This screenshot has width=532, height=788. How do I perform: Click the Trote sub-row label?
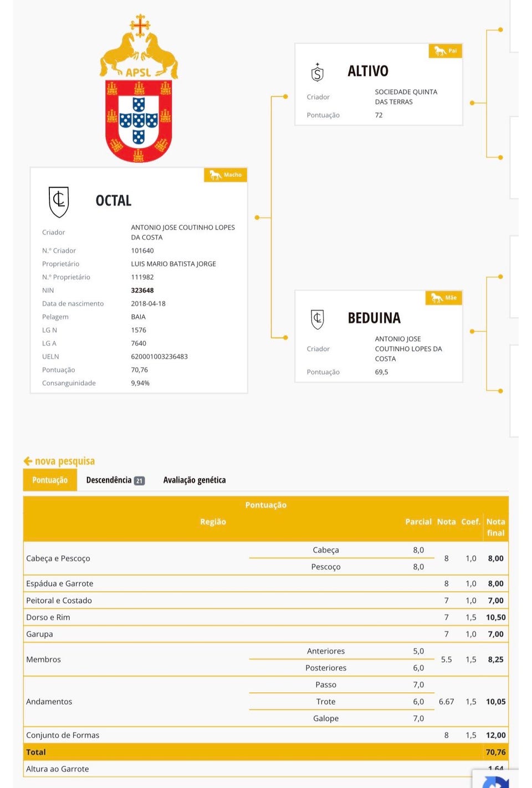click(x=326, y=701)
